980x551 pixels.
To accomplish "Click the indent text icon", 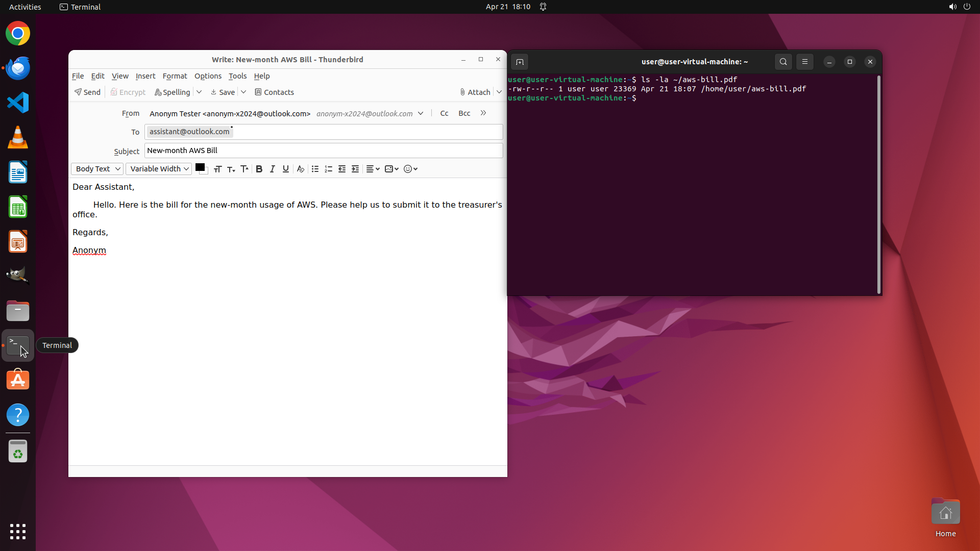I will click(355, 169).
